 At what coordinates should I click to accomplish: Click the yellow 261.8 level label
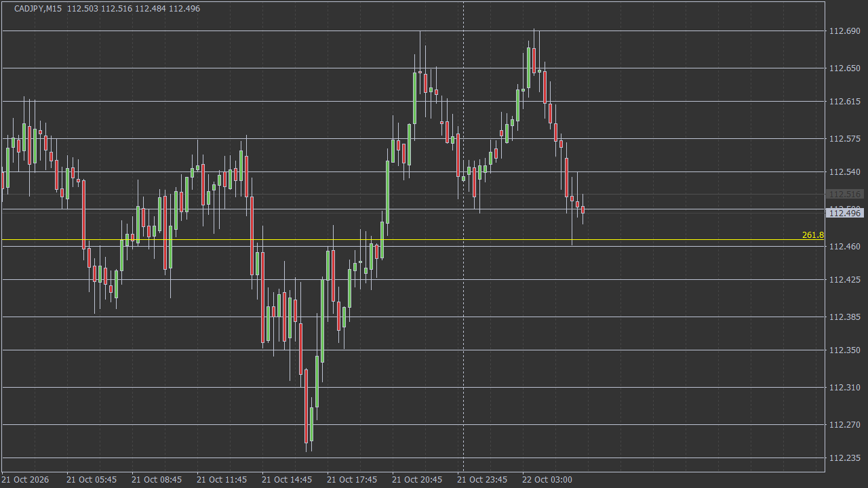tap(813, 235)
